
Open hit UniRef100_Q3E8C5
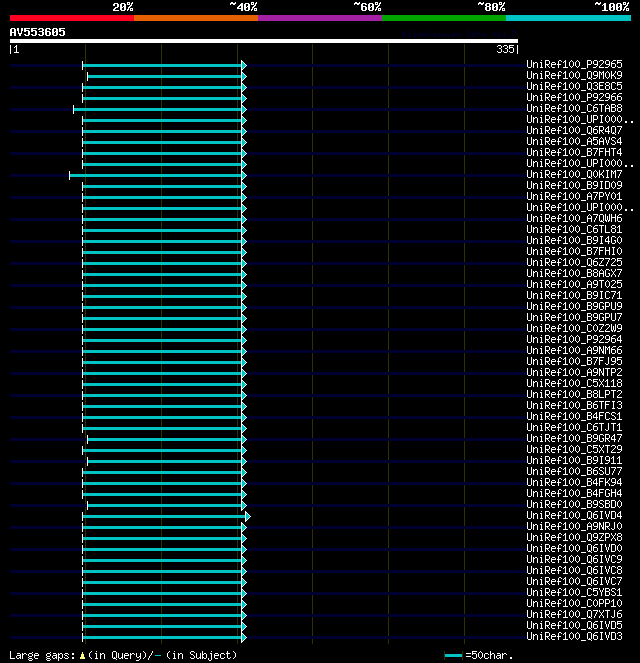click(574, 86)
